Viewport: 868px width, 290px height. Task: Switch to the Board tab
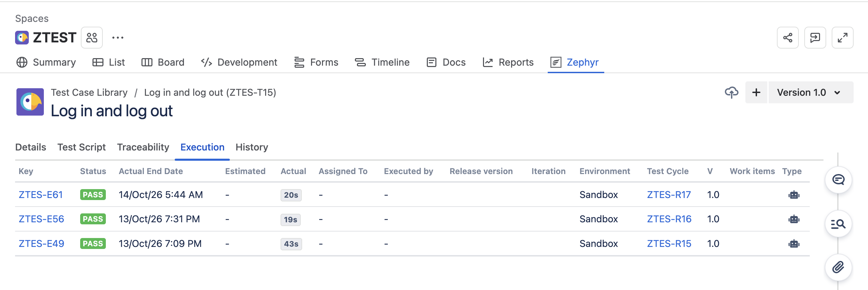[x=163, y=62]
